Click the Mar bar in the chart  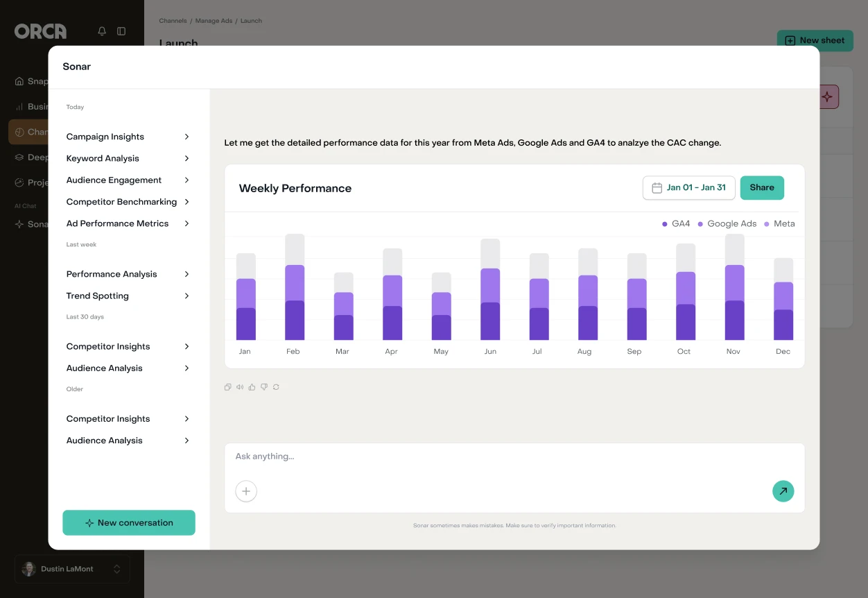pos(344,306)
